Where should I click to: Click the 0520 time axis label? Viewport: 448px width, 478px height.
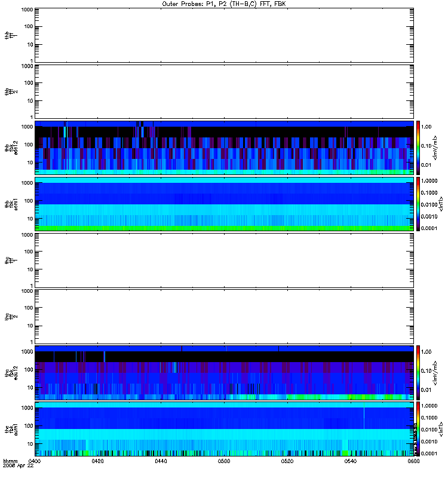287,461
